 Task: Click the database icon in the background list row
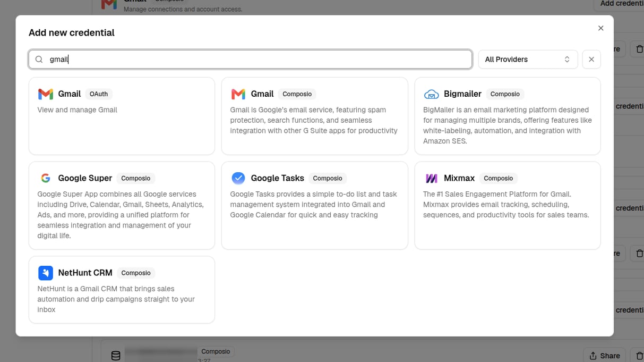point(115,356)
